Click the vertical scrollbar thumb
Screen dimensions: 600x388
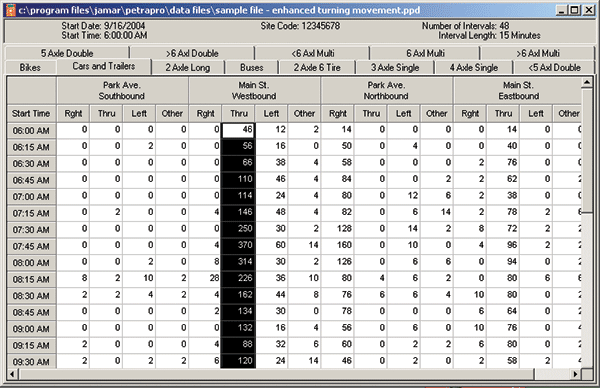[587, 152]
